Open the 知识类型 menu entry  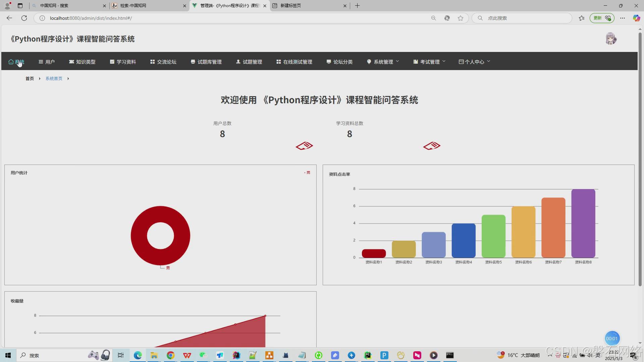coord(82,62)
